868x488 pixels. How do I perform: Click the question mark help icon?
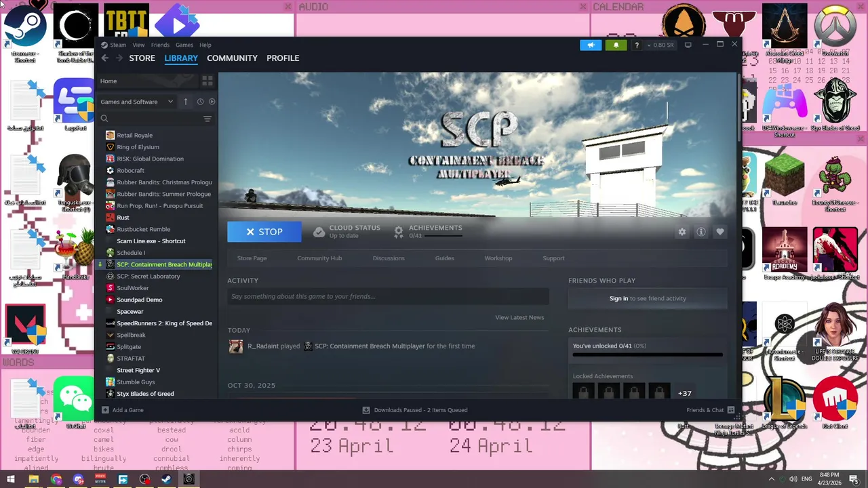point(636,45)
